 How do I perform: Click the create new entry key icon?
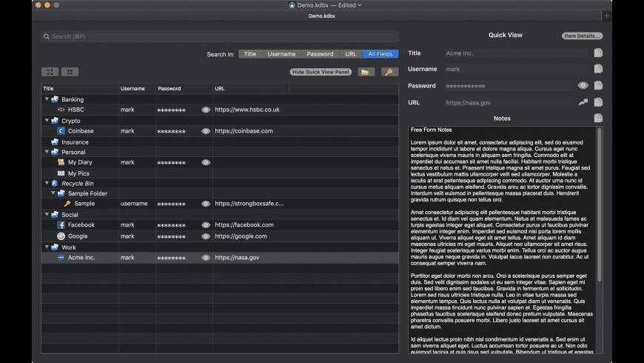coord(389,72)
